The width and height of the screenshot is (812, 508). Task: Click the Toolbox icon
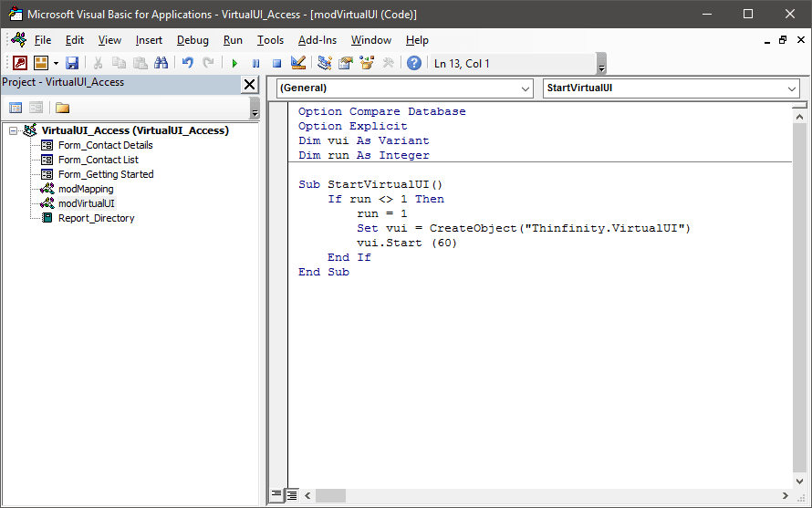(x=388, y=63)
